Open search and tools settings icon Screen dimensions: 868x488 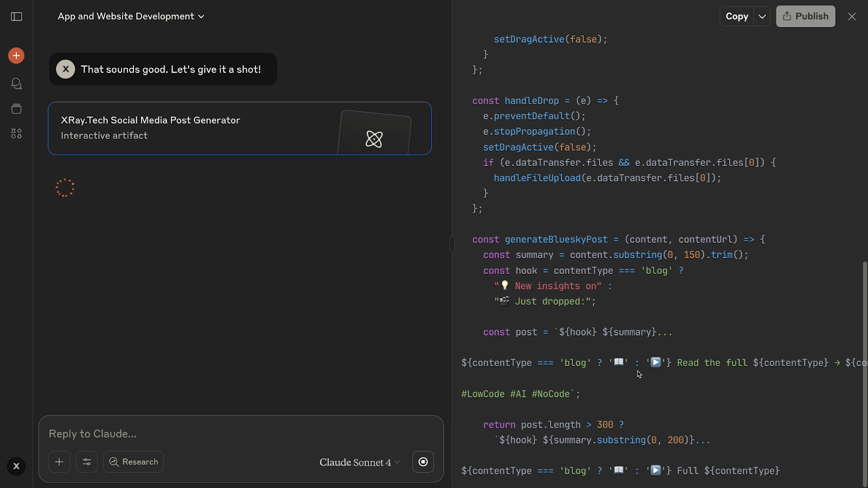tap(87, 462)
